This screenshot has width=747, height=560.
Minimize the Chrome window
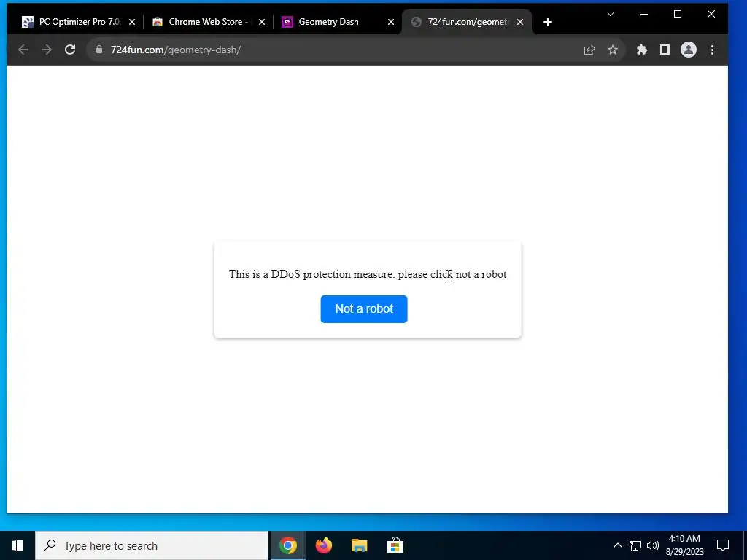(x=644, y=15)
